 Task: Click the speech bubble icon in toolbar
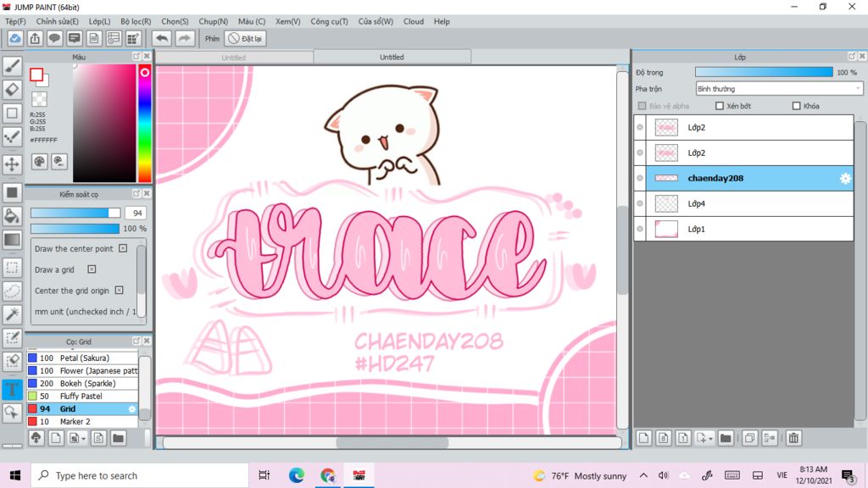pos(54,38)
